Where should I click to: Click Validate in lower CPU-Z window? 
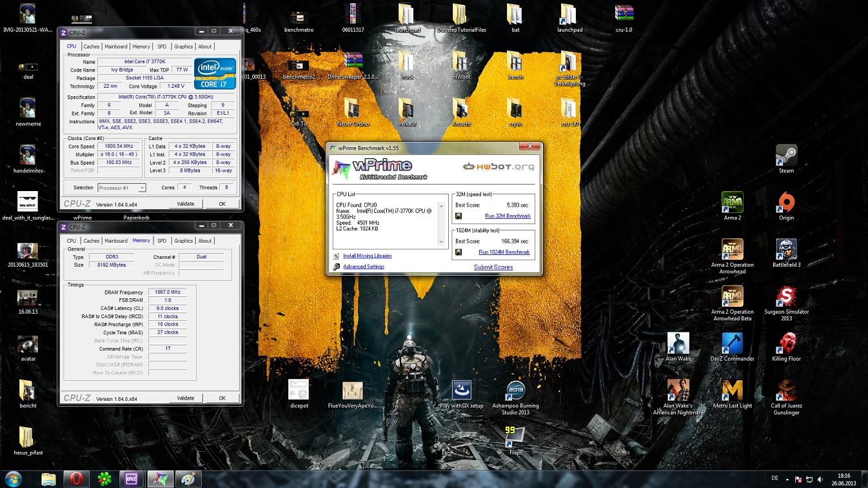tap(186, 398)
